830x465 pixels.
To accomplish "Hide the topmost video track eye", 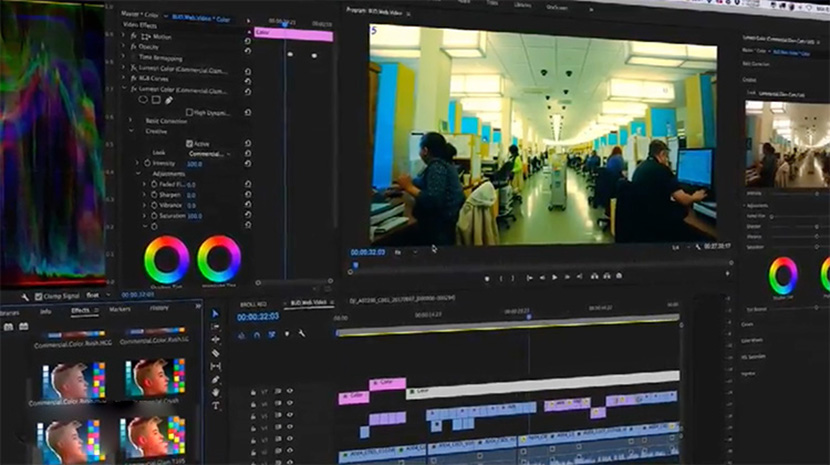I will 290,391.
